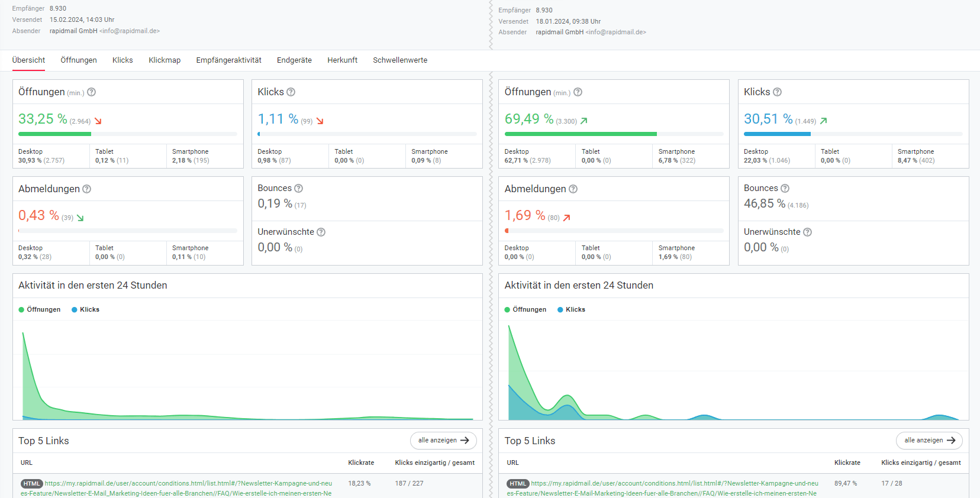Click help icon next to left Unerwünschte
Image resolution: width=980 pixels, height=498 pixels.
(321, 232)
